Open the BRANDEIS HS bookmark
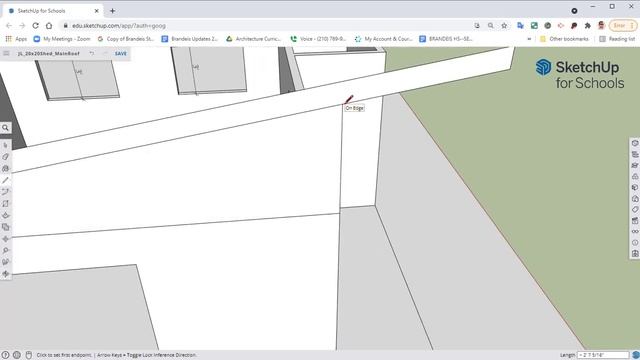 pos(446,39)
